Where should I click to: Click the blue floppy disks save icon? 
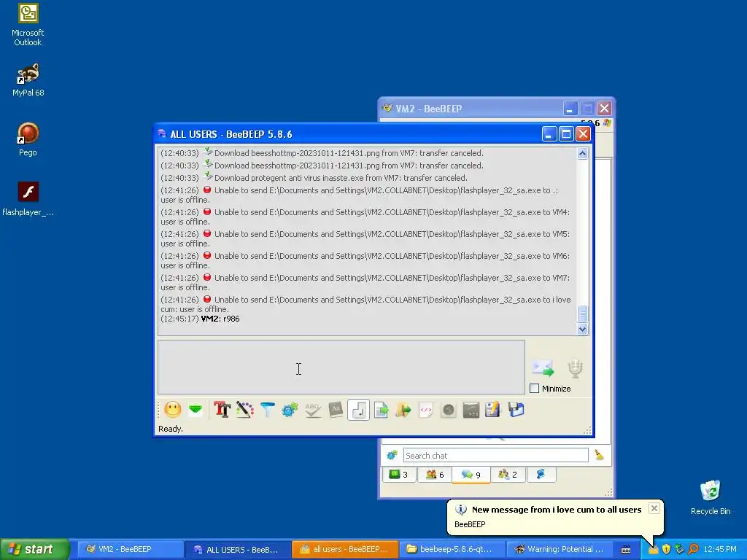click(516, 410)
